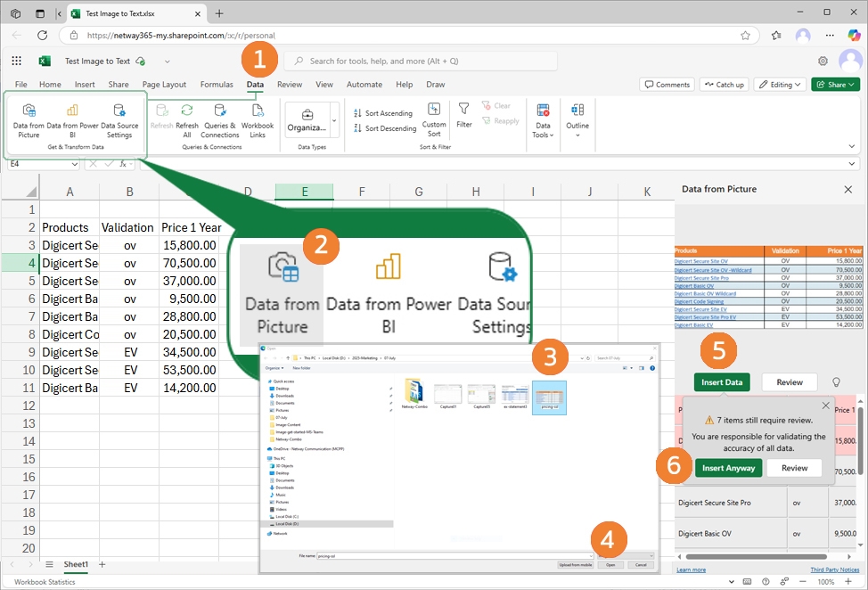Open the Draw tab
The height and width of the screenshot is (590, 868).
point(436,84)
